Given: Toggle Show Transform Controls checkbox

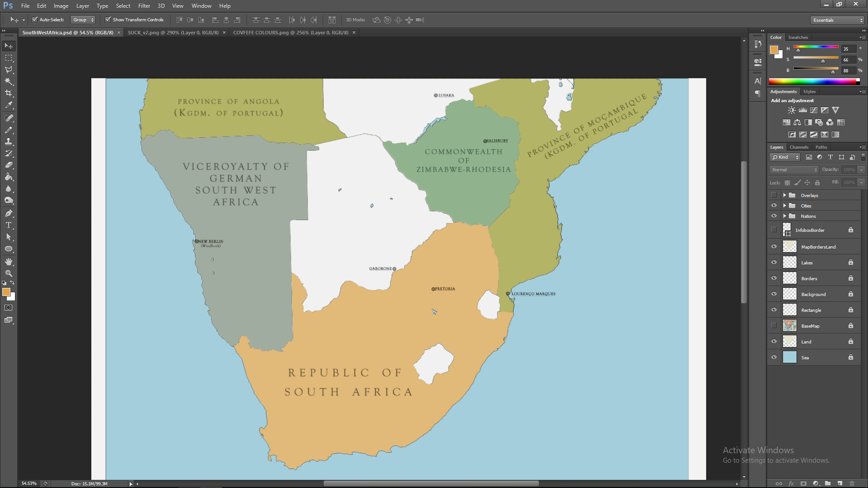Looking at the screenshot, I should tap(108, 20).
